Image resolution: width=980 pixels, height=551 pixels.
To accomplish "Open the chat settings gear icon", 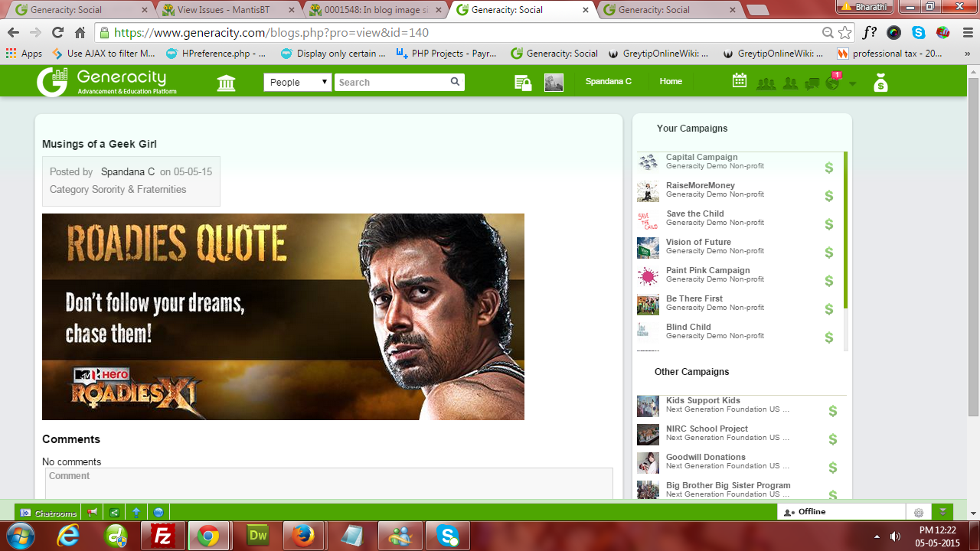I will [918, 512].
